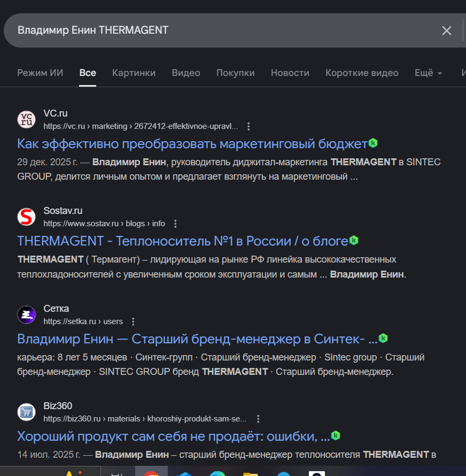Click the VC.ru site favicon
This screenshot has width=466, height=476.
point(26,119)
